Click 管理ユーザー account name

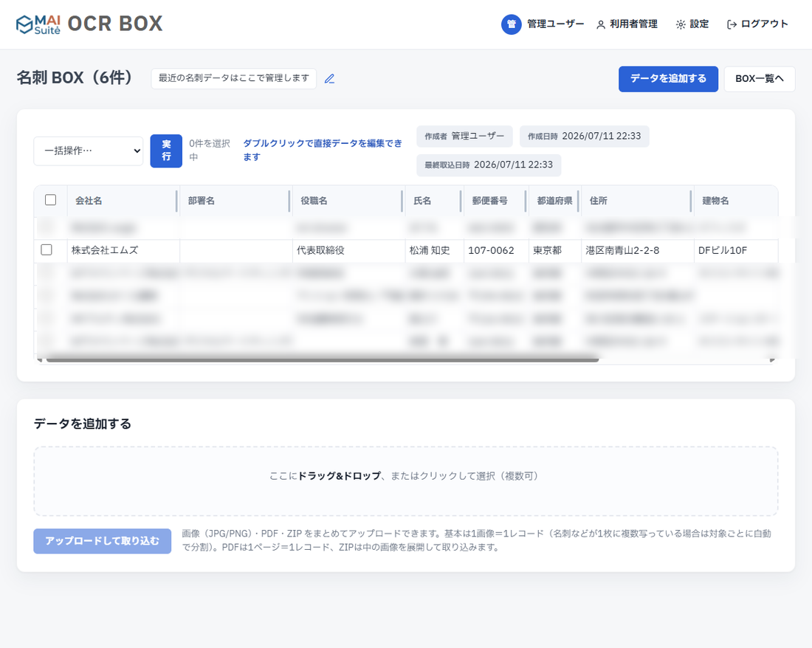coord(556,24)
